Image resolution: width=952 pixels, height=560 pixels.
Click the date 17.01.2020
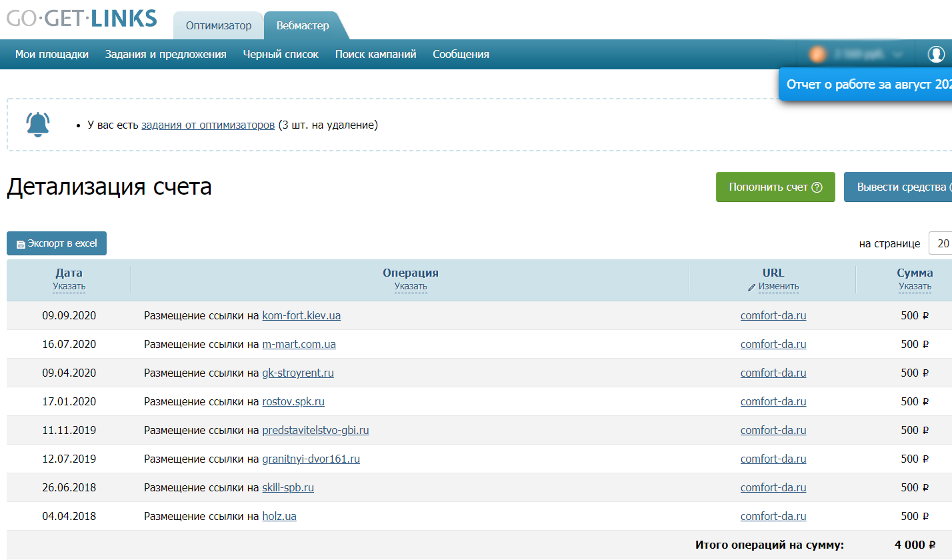tap(69, 401)
